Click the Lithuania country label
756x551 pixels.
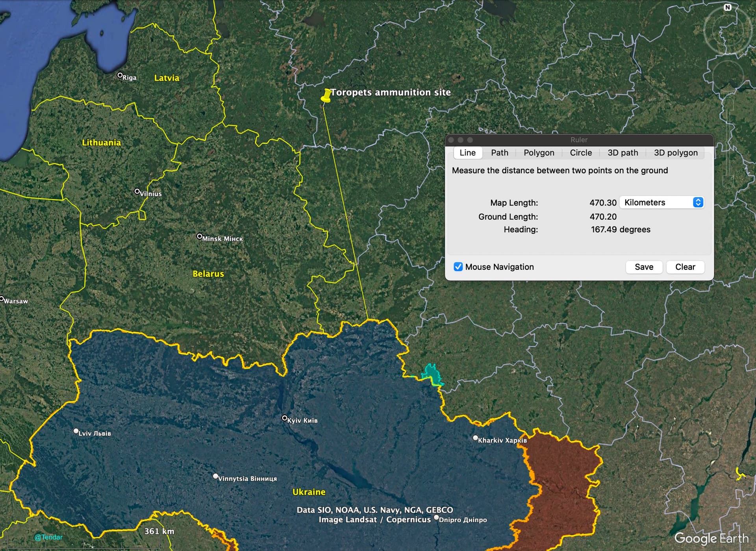[x=101, y=143]
